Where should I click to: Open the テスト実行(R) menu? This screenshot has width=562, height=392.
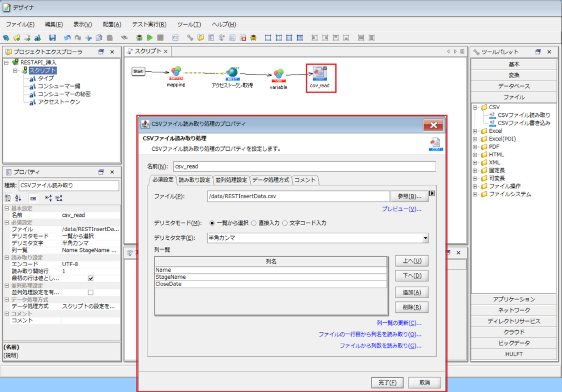pos(149,24)
